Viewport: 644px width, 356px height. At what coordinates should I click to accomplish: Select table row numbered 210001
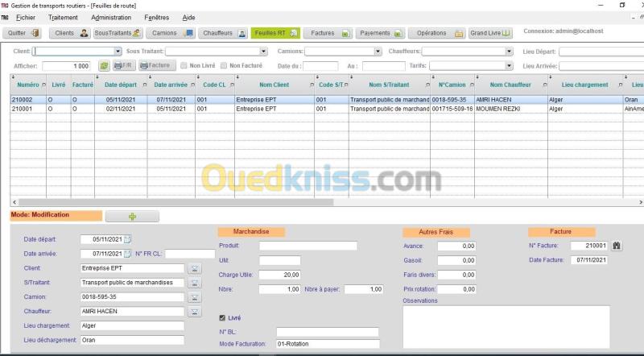click(327, 109)
